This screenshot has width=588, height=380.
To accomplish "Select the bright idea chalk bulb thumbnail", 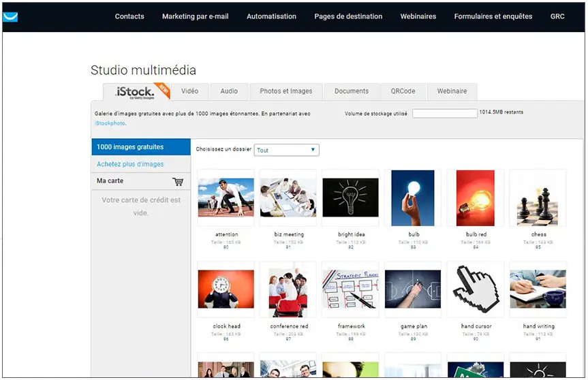I will coord(351,197).
